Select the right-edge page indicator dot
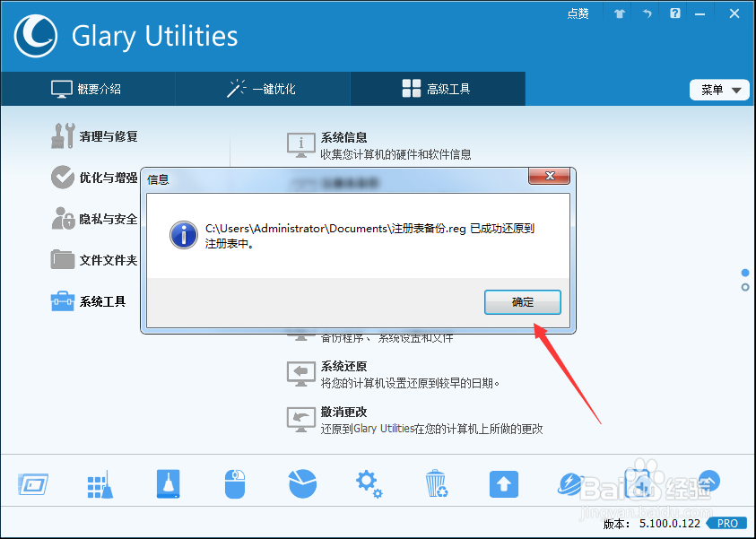The image size is (756, 539). coord(745,273)
